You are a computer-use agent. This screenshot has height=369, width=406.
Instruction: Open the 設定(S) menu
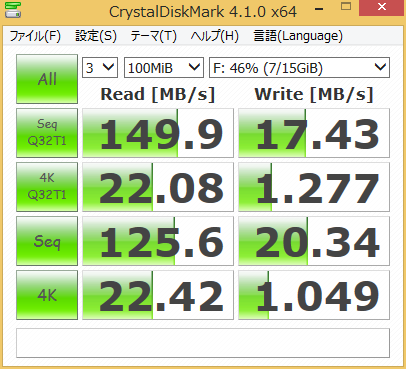96,36
